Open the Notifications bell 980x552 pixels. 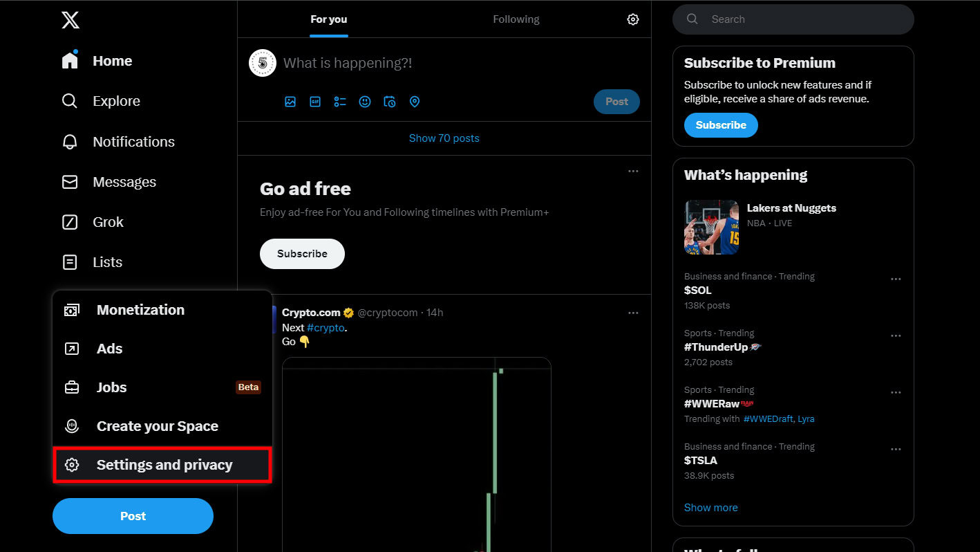[x=70, y=142]
